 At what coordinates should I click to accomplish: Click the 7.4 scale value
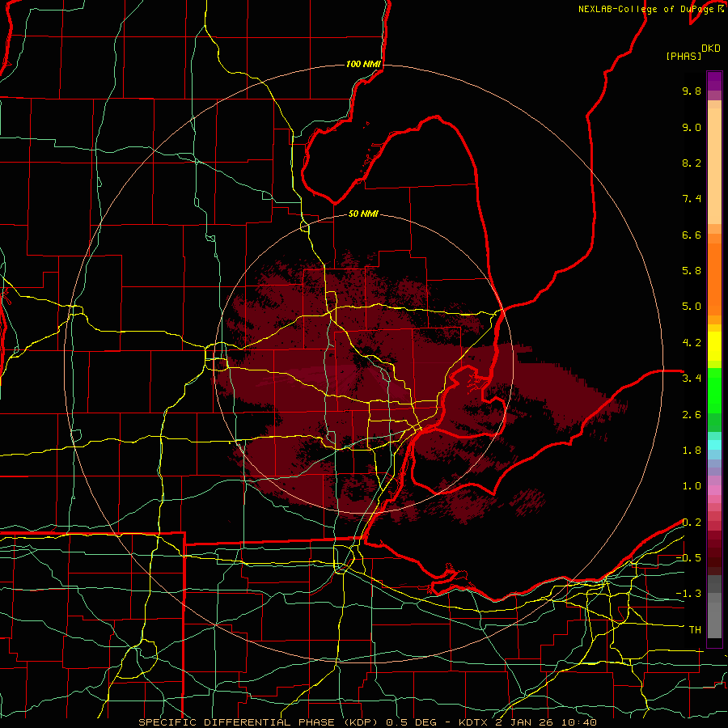692,199
